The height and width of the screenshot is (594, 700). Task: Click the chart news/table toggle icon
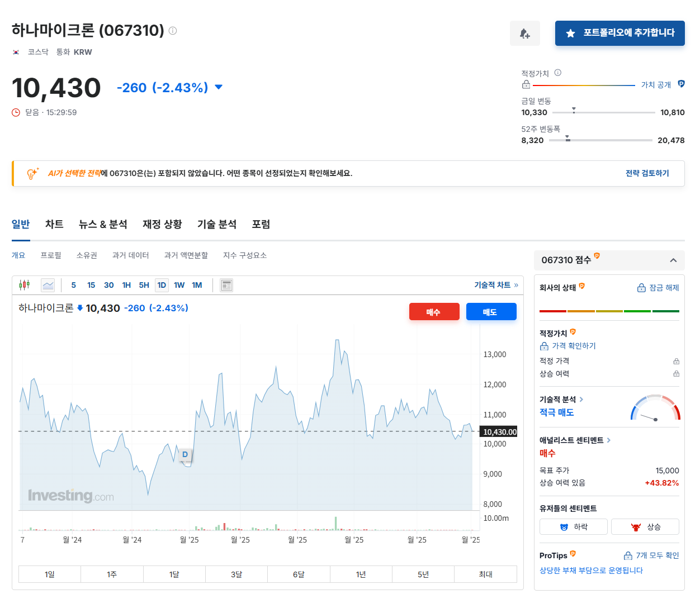pos(226,285)
